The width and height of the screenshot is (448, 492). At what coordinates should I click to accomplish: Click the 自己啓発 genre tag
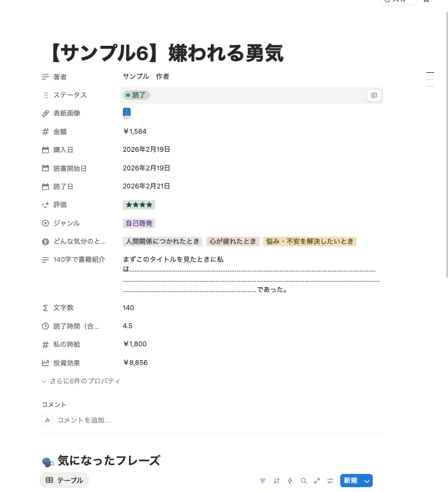139,223
